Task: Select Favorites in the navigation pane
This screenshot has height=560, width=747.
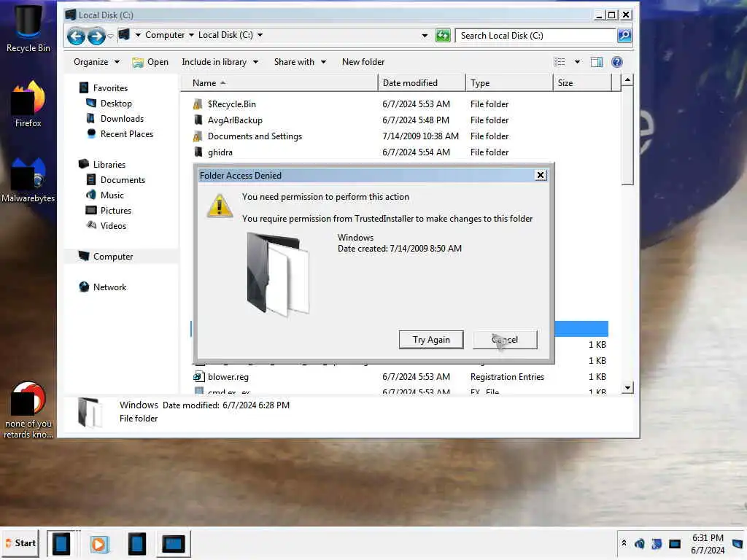Action: click(110, 88)
